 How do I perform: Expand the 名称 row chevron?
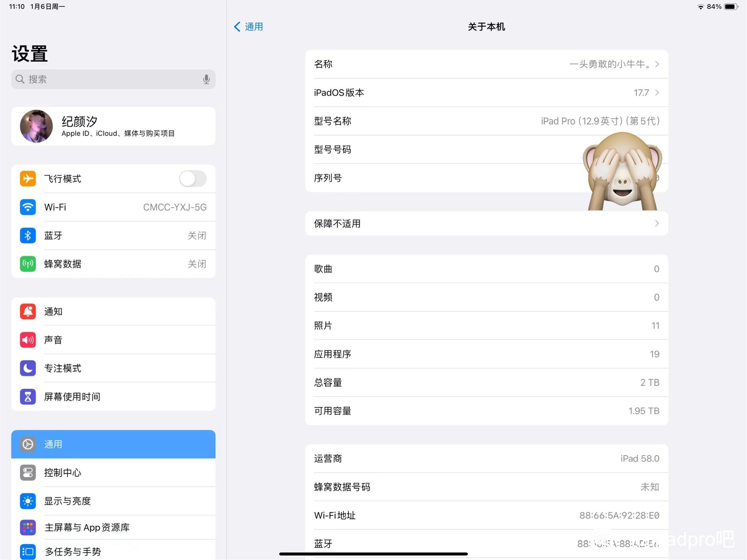(657, 64)
